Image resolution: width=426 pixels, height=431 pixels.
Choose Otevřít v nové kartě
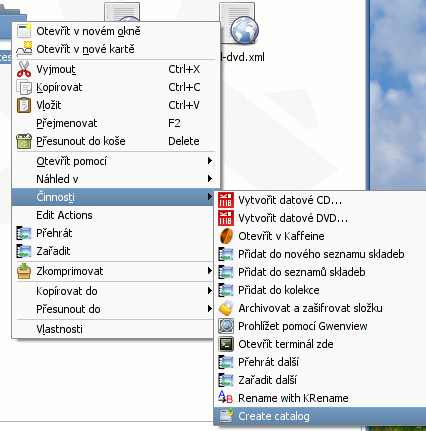click(x=116, y=49)
